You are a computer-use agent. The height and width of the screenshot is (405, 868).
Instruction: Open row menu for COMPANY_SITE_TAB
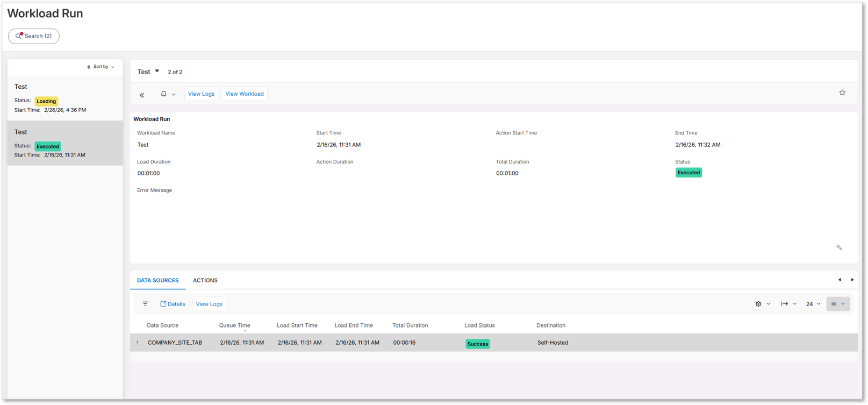pyautogui.click(x=138, y=343)
